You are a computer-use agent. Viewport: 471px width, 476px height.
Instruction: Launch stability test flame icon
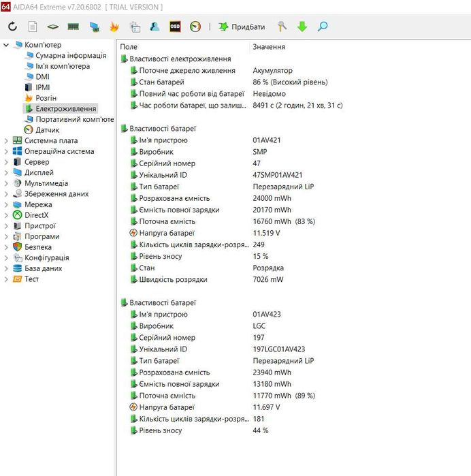pos(114,27)
